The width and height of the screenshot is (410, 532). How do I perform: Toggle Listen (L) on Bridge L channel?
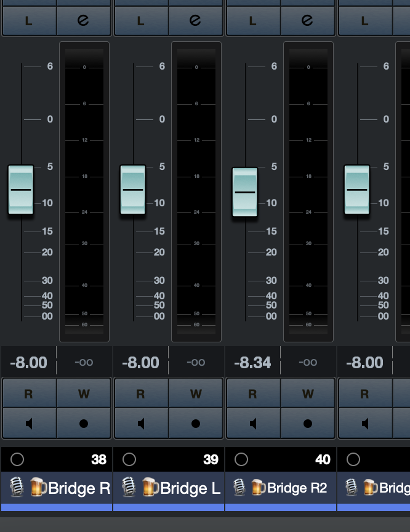point(141,21)
